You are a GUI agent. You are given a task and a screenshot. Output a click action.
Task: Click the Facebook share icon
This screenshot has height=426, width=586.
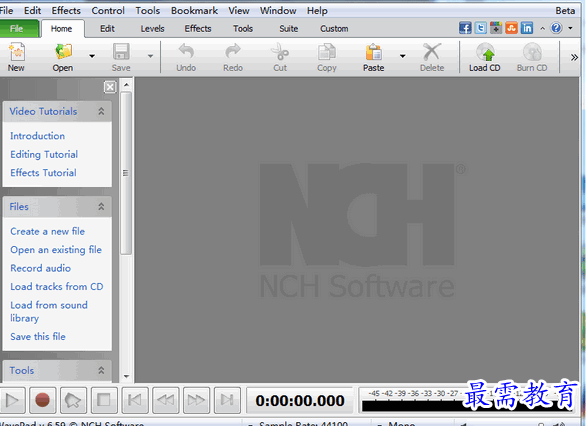pos(465,28)
